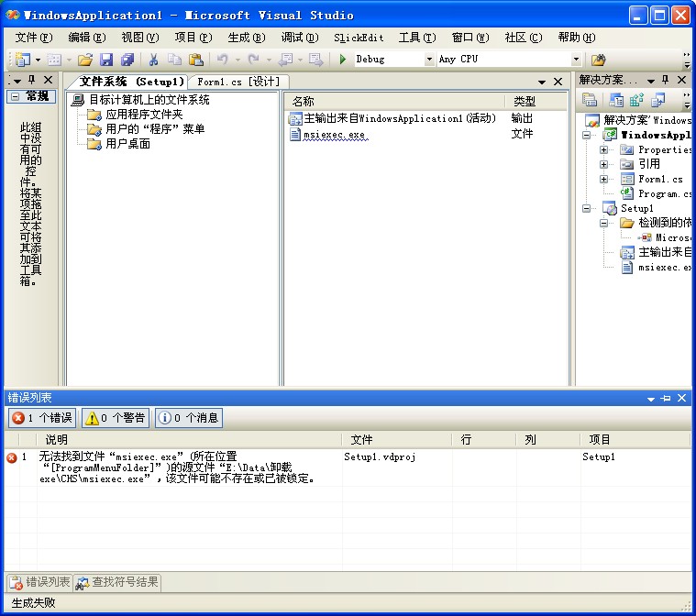Viewport: 696px width, 616px height.
Task: Open the Debug configuration dropdown
Action: tap(429, 59)
